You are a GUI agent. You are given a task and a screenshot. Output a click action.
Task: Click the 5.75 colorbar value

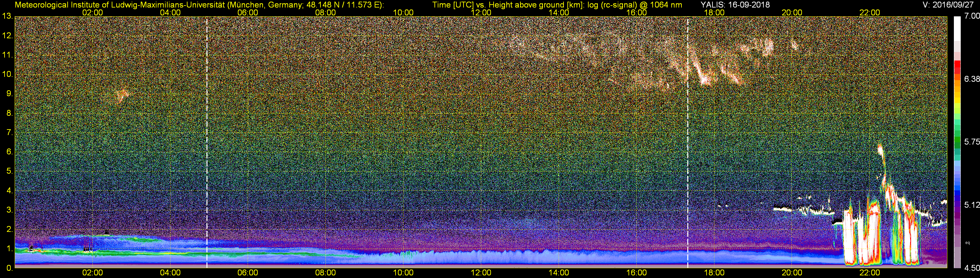tap(972, 142)
